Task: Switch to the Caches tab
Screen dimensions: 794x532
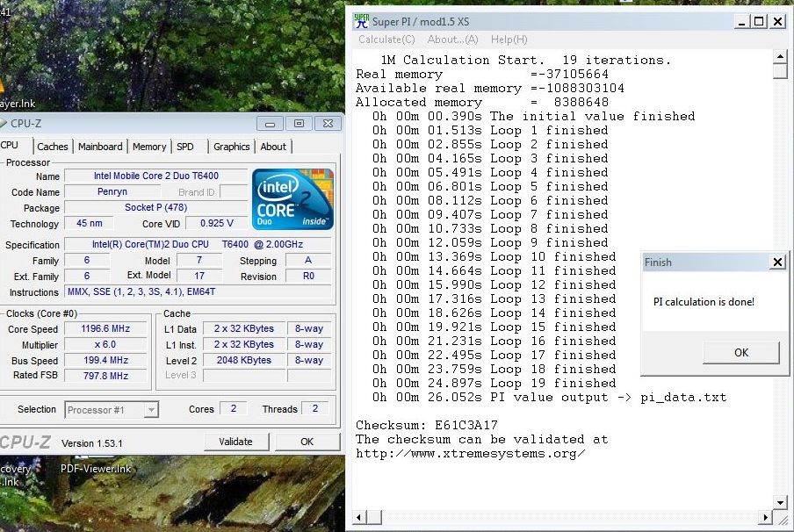Action: click(52, 147)
